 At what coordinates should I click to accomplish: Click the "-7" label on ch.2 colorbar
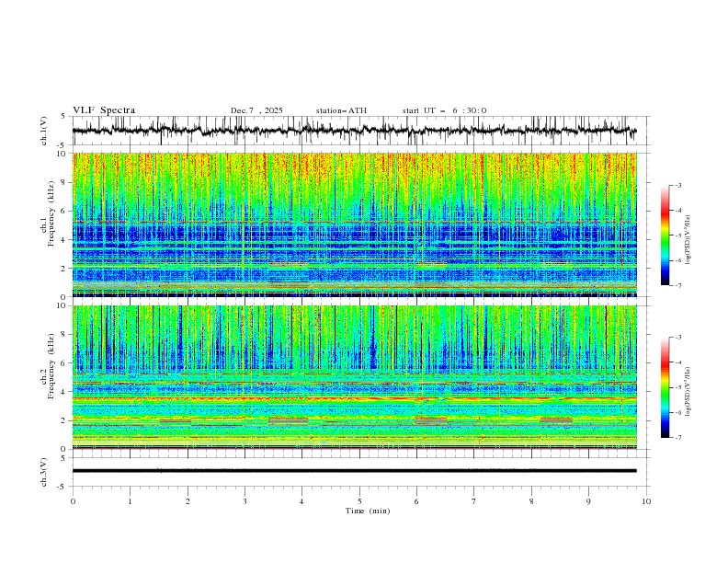tap(678, 438)
